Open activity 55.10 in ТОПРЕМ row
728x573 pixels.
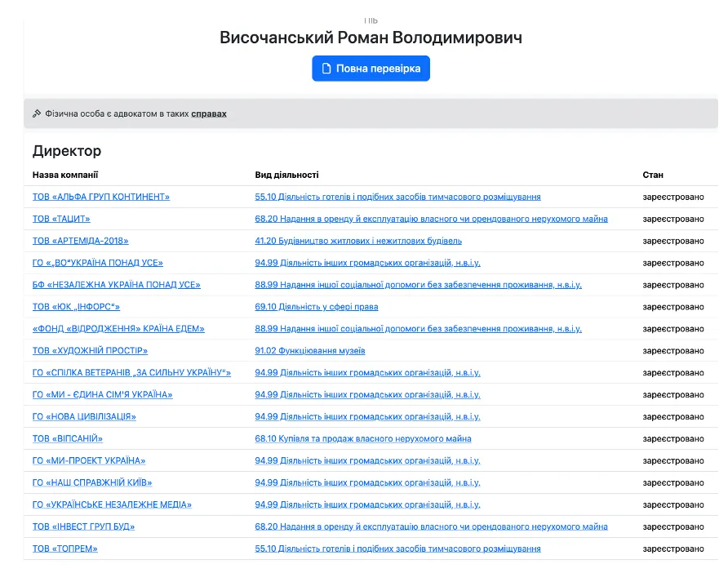tap(397, 549)
